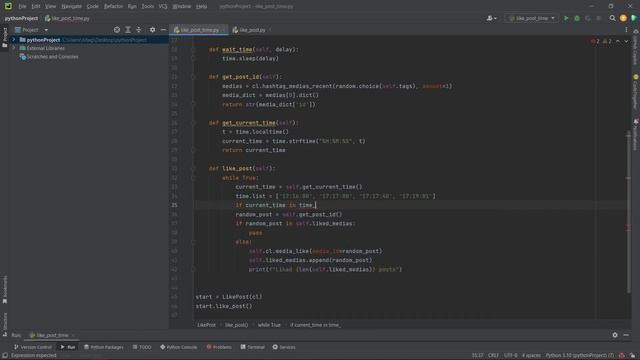Expand all items in Project panel
Viewport: 640px width, 360px height.
click(x=128, y=30)
